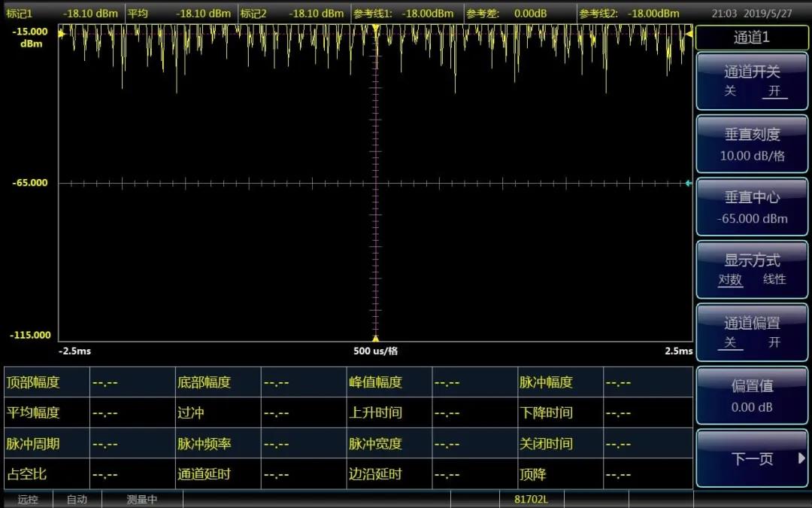Select the cyan vertical center arrow indicator

point(688,183)
